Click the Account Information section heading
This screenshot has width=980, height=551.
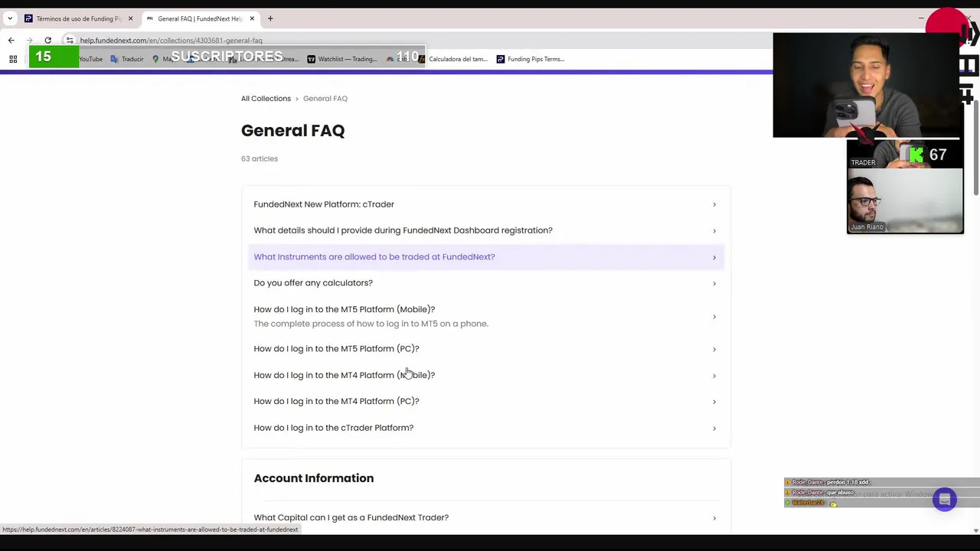(x=314, y=478)
